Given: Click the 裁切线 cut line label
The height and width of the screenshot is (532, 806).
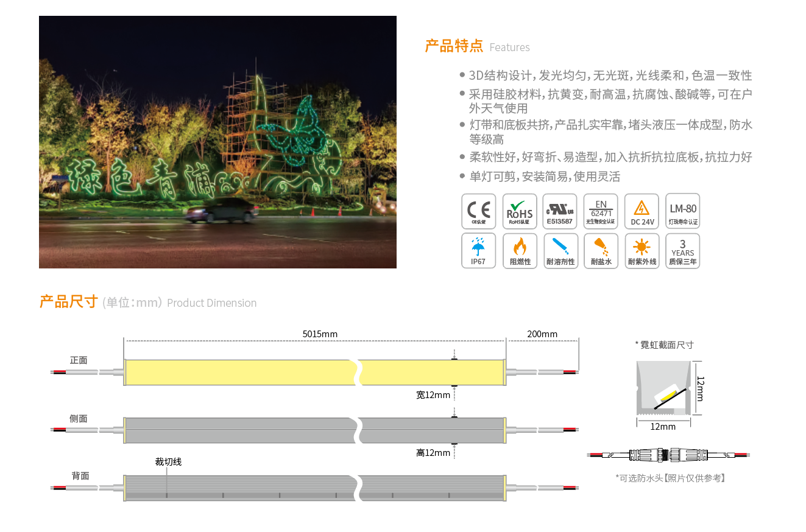Looking at the screenshot, I should 168,462.
